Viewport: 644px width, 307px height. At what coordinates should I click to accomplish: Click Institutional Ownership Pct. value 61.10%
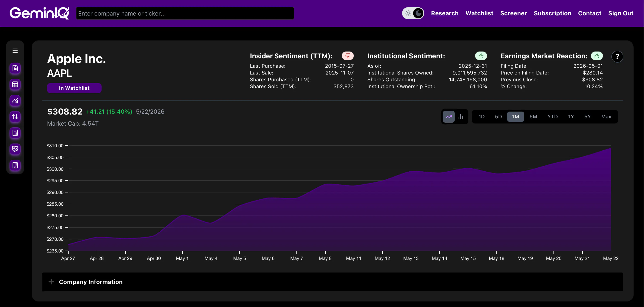click(x=478, y=86)
